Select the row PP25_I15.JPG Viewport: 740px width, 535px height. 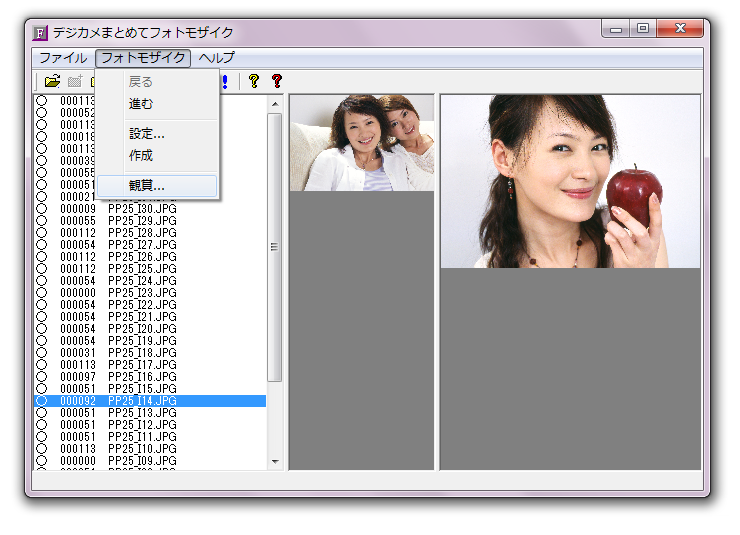[150, 389]
